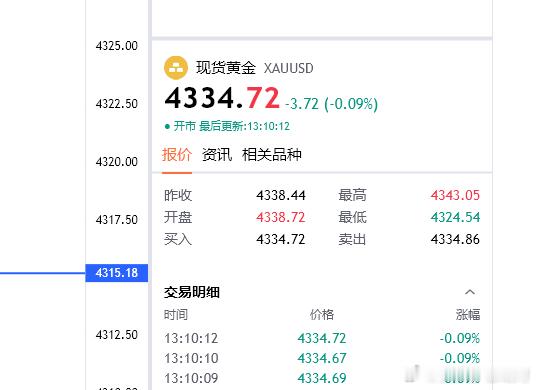Click the 价格 column header
The height and width of the screenshot is (390, 536).
pyautogui.click(x=322, y=314)
